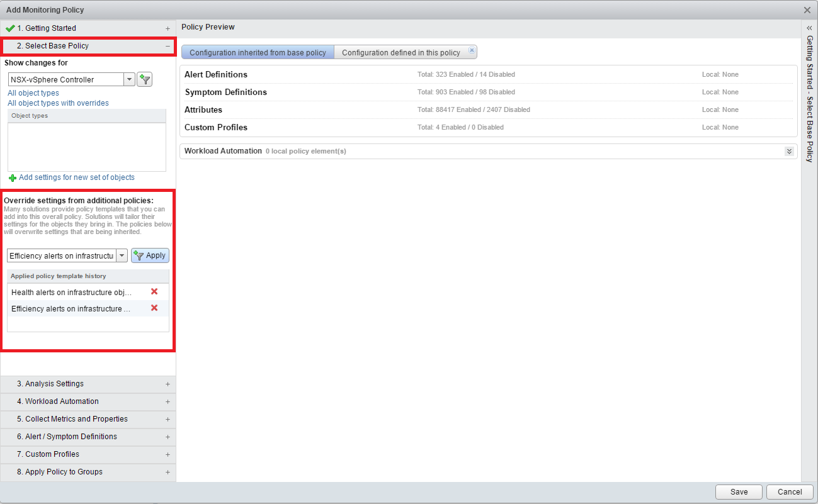Viewport: 818px width, 504px height.
Task: Open the NSX-vSphere Controller object type dropdown
Action: [129, 79]
